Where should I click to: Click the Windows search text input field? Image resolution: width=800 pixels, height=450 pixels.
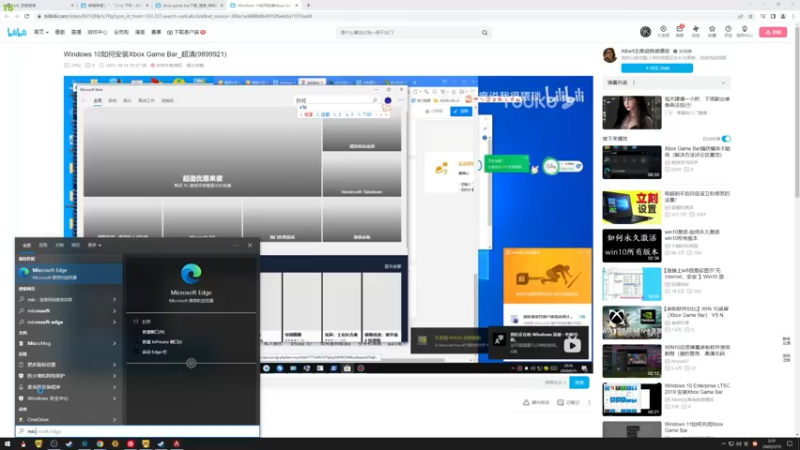click(137, 431)
